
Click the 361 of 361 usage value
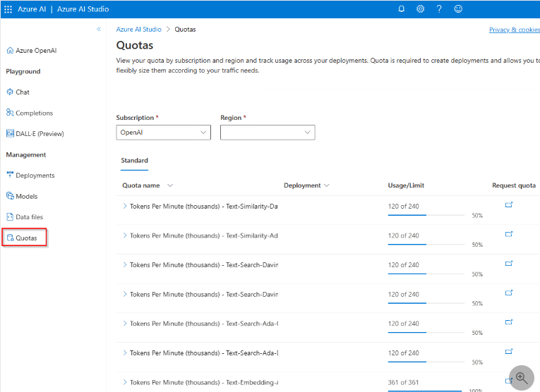pyautogui.click(x=403, y=382)
